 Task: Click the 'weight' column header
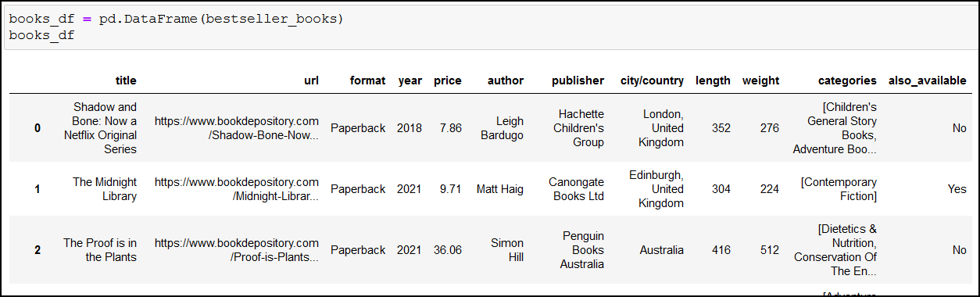pos(760,81)
